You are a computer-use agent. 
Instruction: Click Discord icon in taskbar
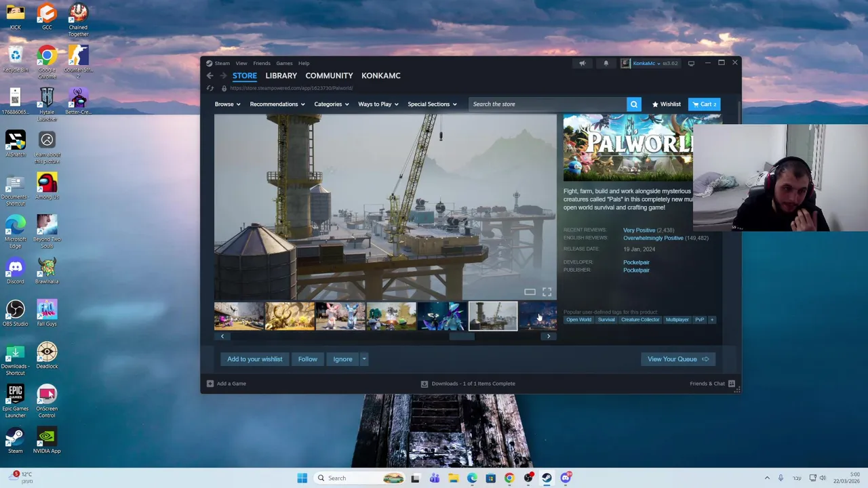point(566,478)
